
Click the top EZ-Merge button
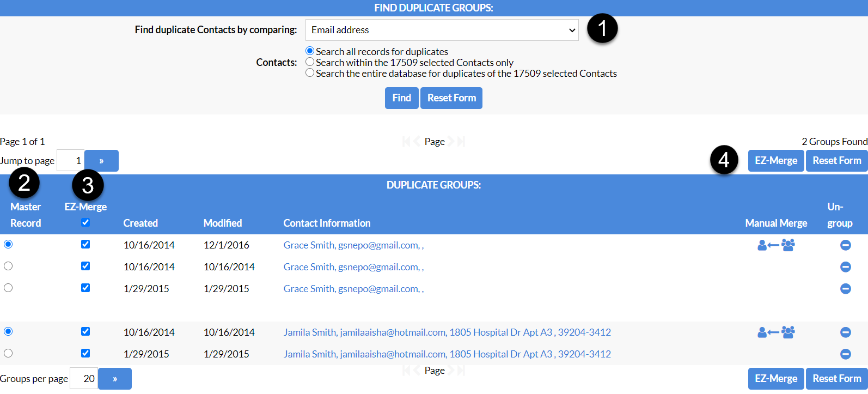pos(776,161)
